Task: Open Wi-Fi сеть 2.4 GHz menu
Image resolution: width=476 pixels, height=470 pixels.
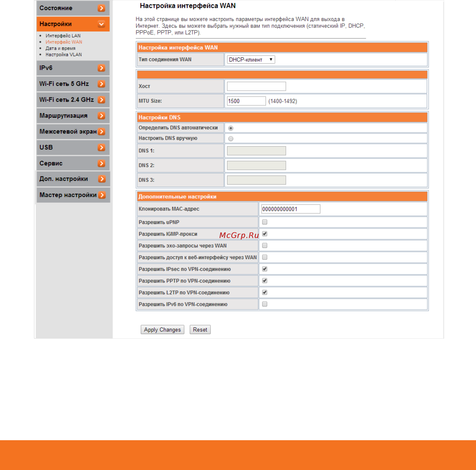Action: tap(73, 100)
